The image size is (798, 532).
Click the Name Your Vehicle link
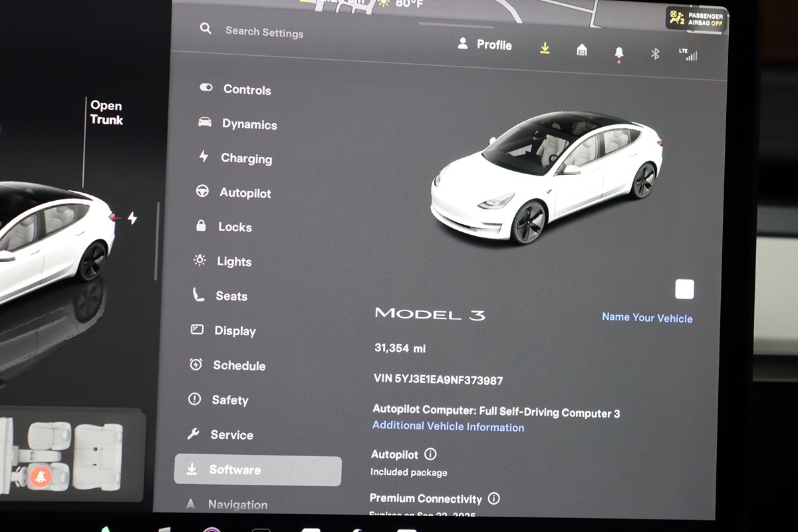tap(647, 317)
